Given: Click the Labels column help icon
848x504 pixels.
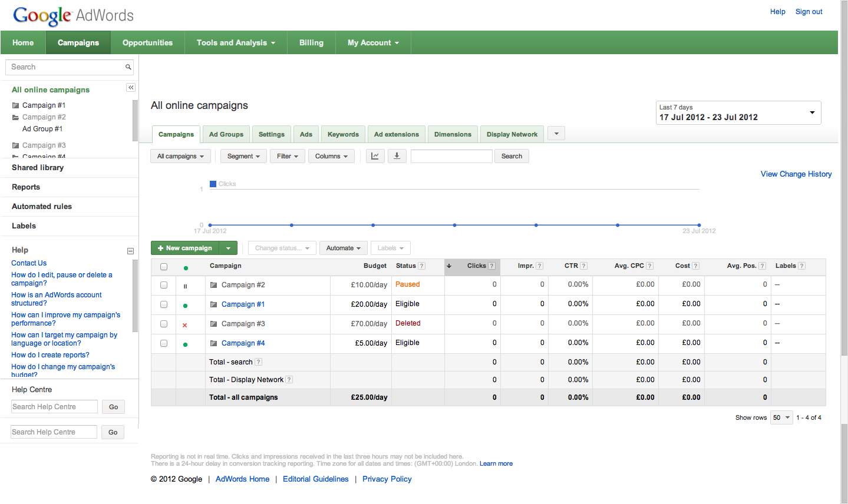Looking at the screenshot, I should 801,266.
